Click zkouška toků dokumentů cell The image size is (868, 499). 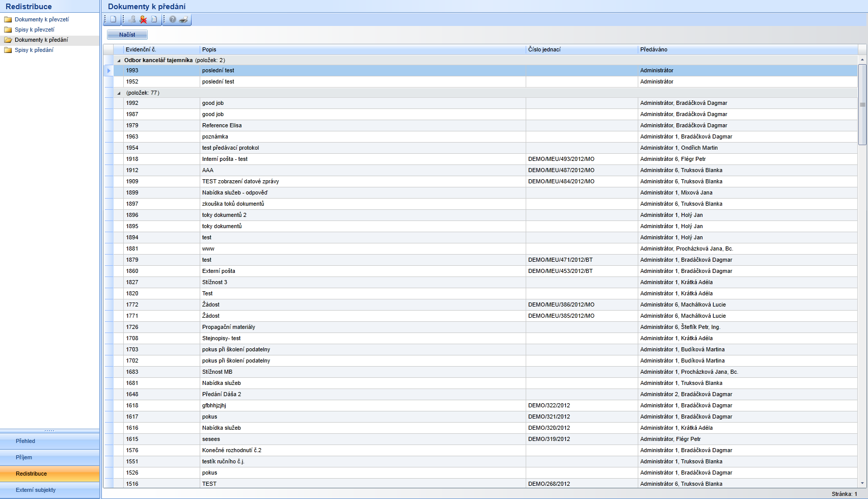363,204
